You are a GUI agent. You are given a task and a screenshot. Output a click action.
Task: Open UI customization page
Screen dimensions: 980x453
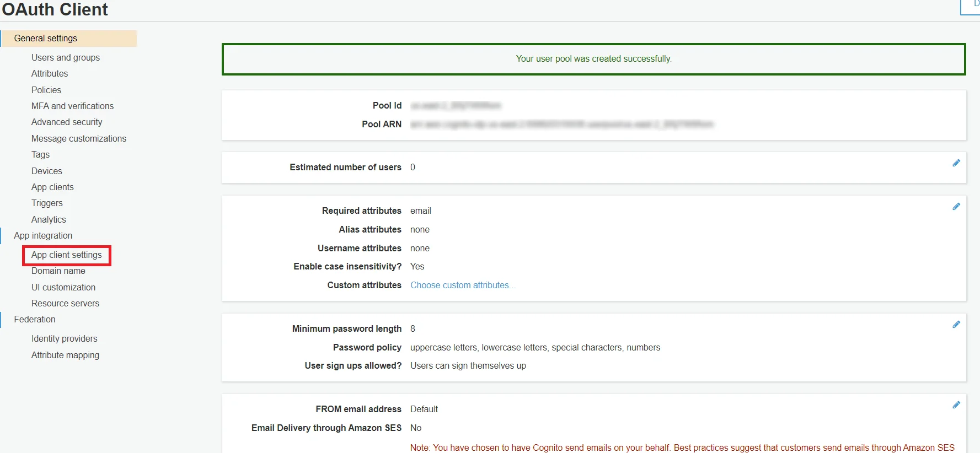coord(63,287)
